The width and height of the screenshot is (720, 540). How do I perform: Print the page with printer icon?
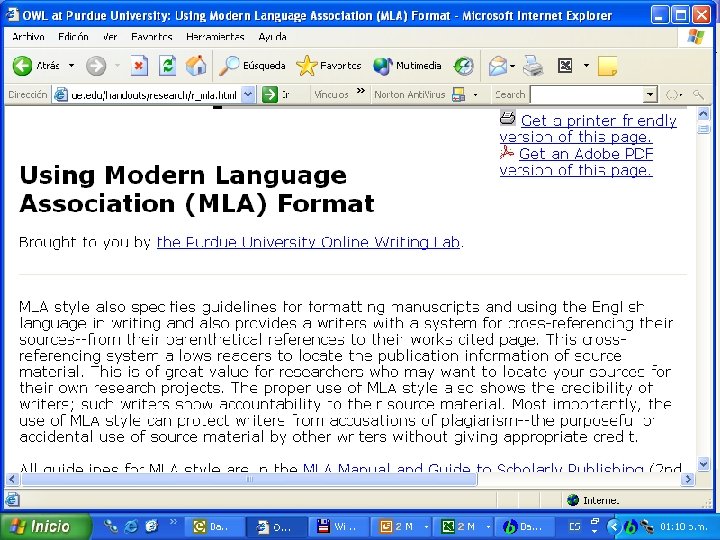(533, 66)
